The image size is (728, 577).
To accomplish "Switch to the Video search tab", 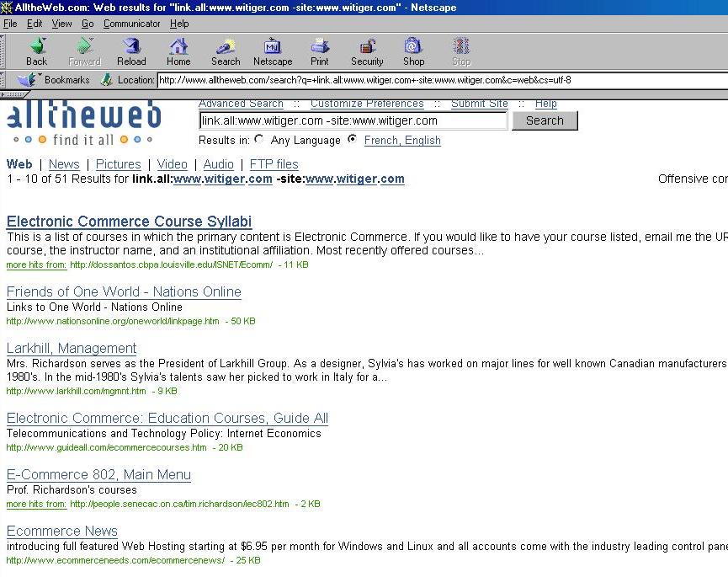I will [x=173, y=164].
